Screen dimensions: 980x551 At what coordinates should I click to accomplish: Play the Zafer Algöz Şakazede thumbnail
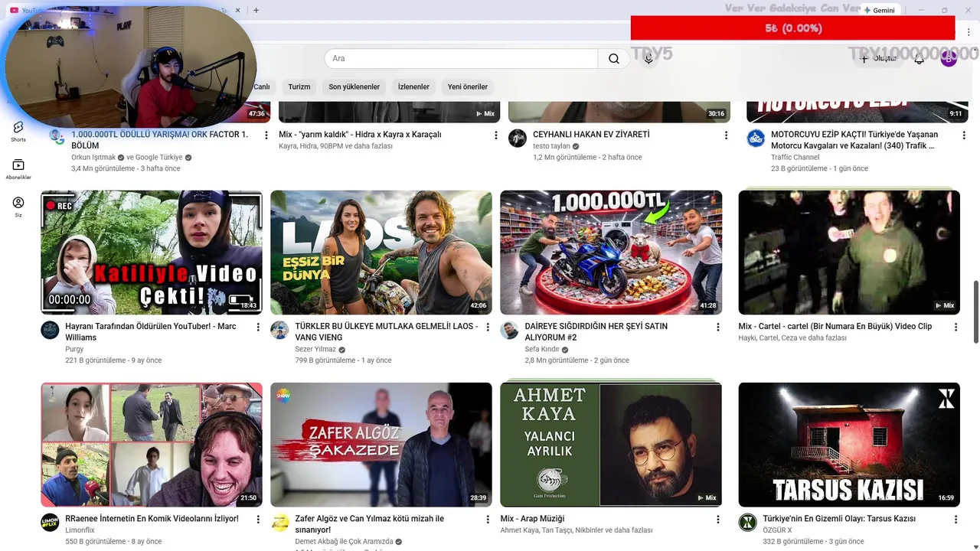point(381,445)
